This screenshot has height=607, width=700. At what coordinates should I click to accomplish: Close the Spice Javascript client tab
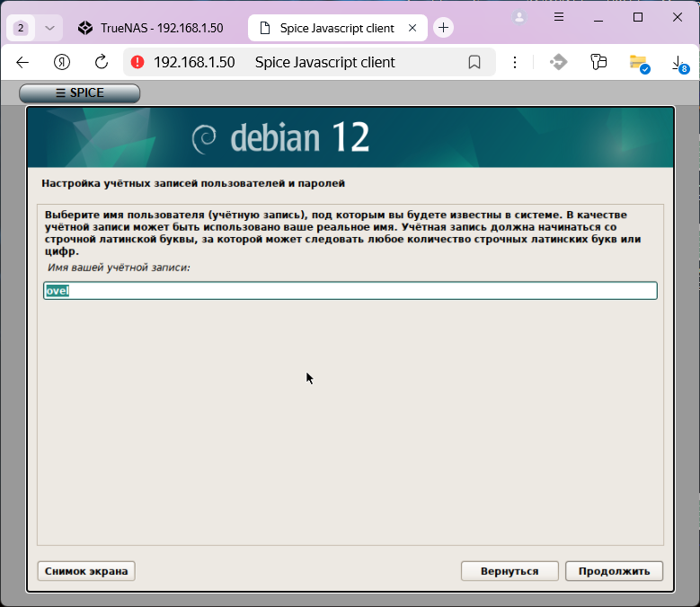[x=412, y=28]
